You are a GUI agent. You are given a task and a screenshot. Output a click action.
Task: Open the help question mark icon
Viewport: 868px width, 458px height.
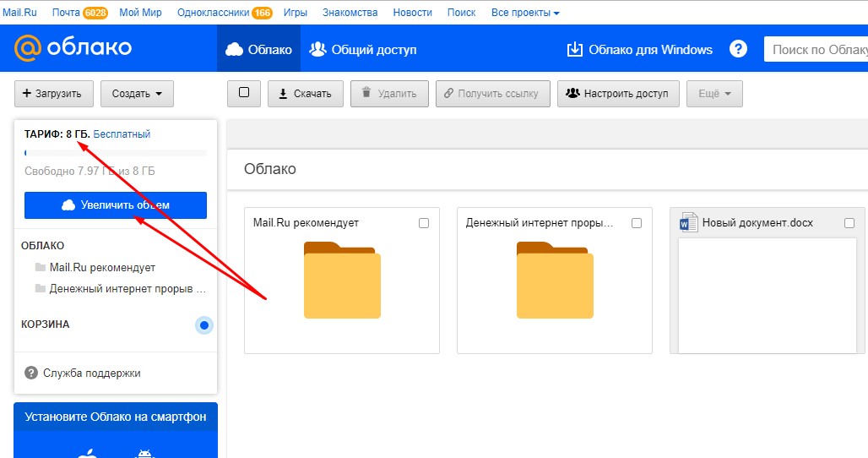point(738,49)
